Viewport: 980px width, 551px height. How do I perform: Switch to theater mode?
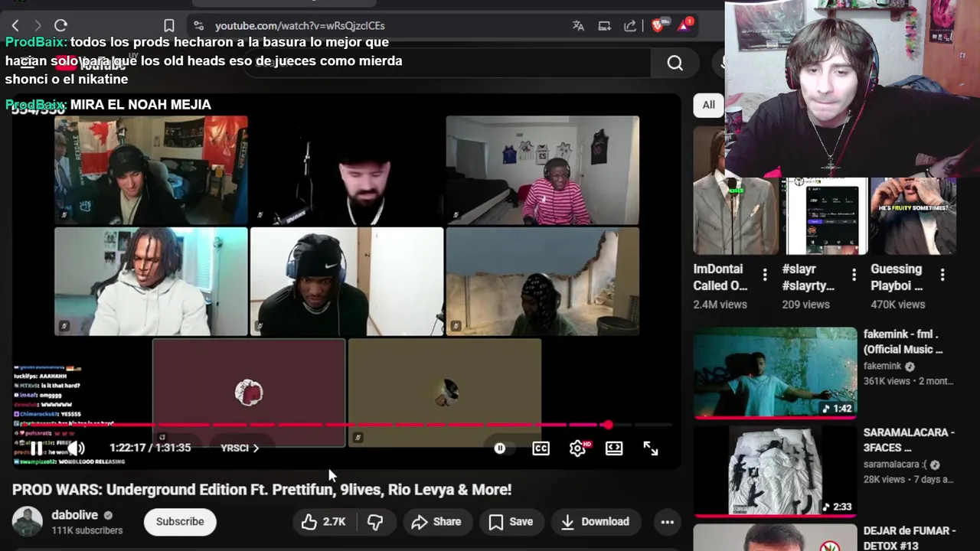tap(614, 448)
